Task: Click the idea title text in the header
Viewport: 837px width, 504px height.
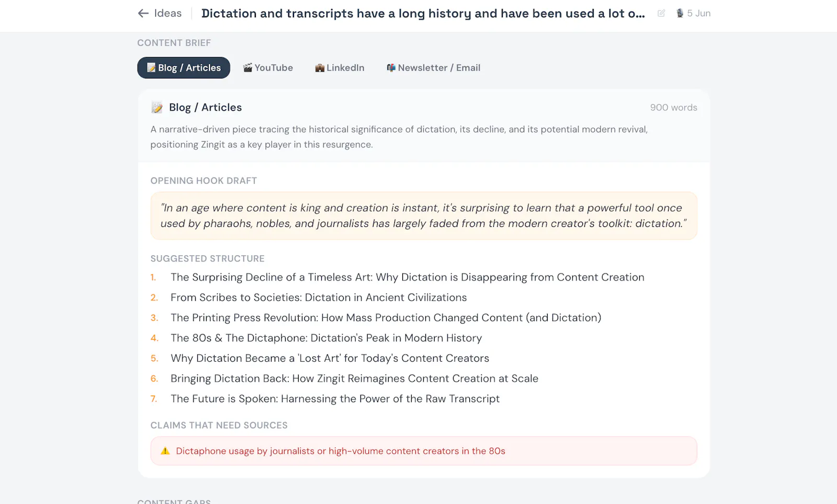Action: click(x=423, y=14)
